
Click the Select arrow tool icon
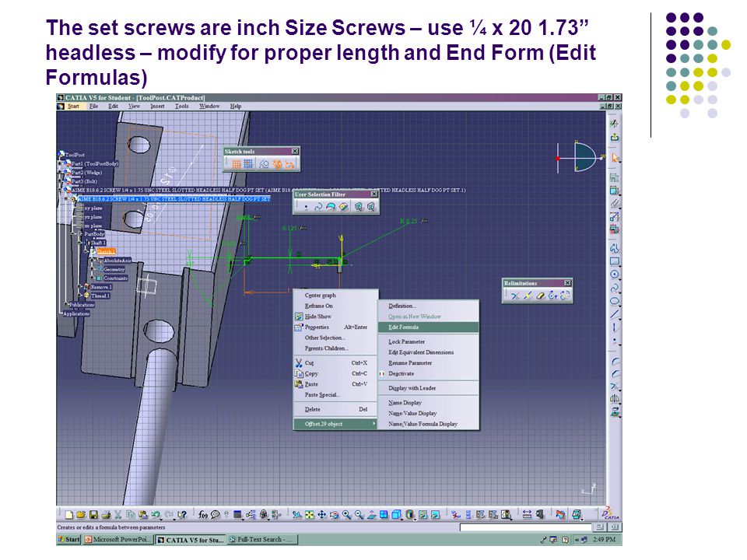click(615, 158)
